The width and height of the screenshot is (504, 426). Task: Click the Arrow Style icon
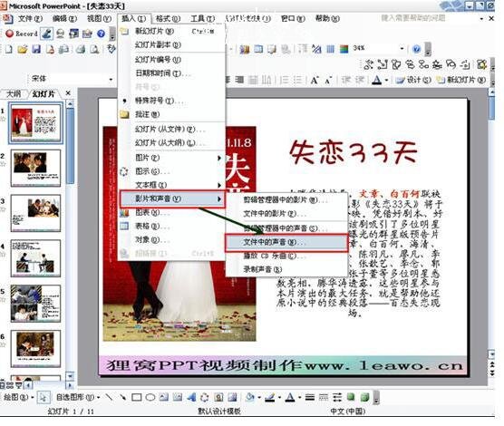click(337, 397)
